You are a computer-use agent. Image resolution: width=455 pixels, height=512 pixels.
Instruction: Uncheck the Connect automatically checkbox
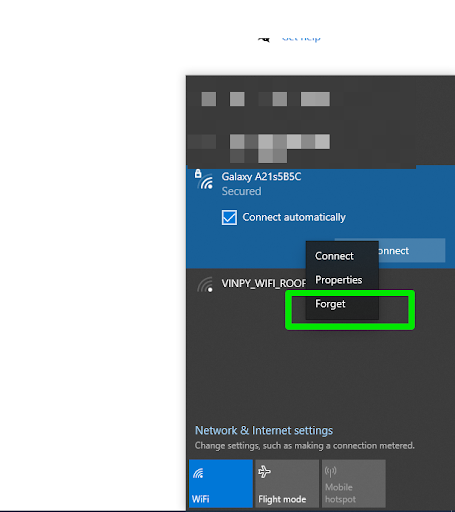pos(229,217)
